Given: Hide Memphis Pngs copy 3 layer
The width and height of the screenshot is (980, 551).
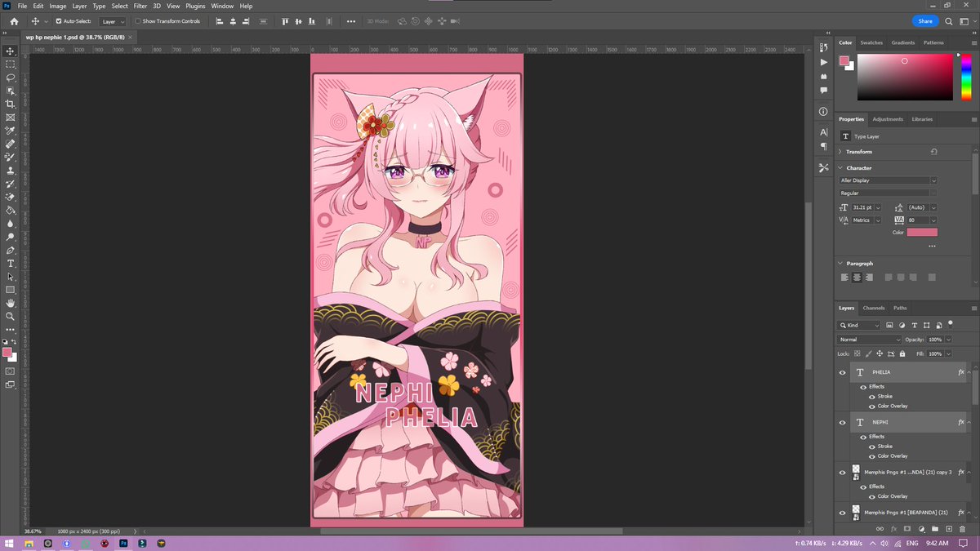Looking at the screenshot, I should [x=843, y=472].
